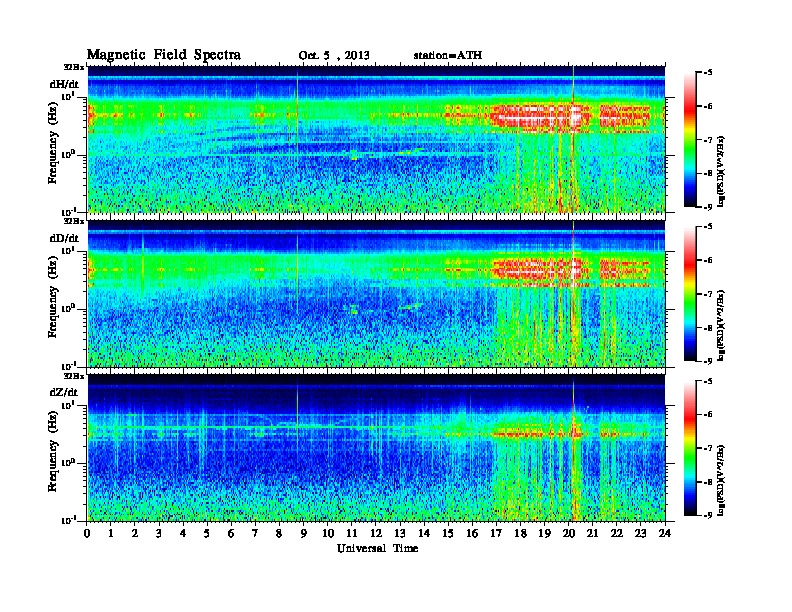Select the "dD/dt" panel label
This screenshot has height=612, width=792.
point(64,238)
